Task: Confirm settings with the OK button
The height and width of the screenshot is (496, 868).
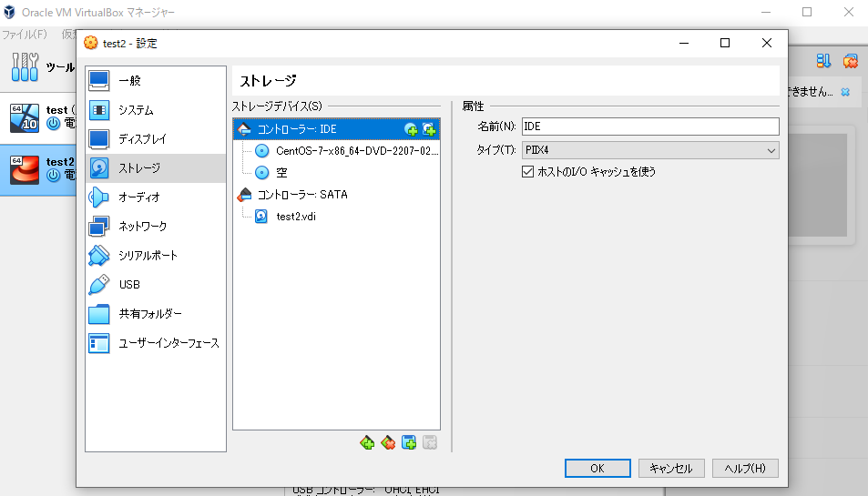Action: coord(597,469)
